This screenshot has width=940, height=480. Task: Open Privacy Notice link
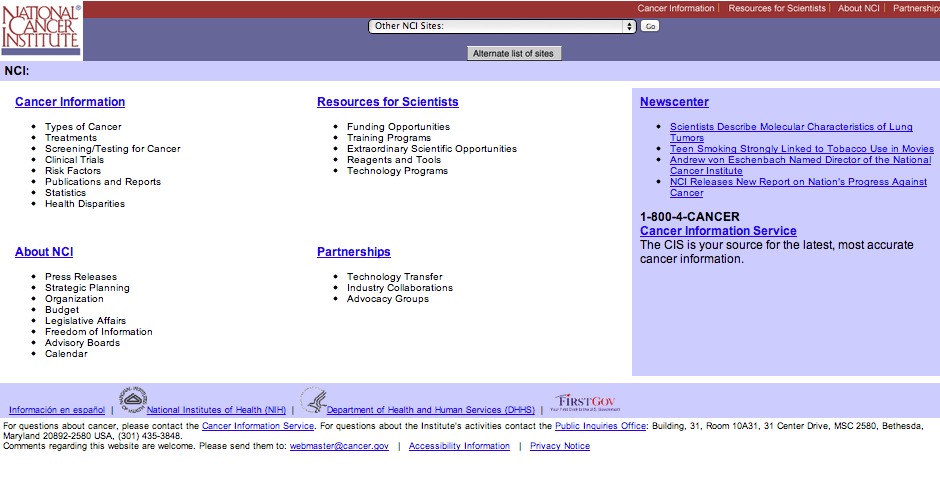pos(560,446)
